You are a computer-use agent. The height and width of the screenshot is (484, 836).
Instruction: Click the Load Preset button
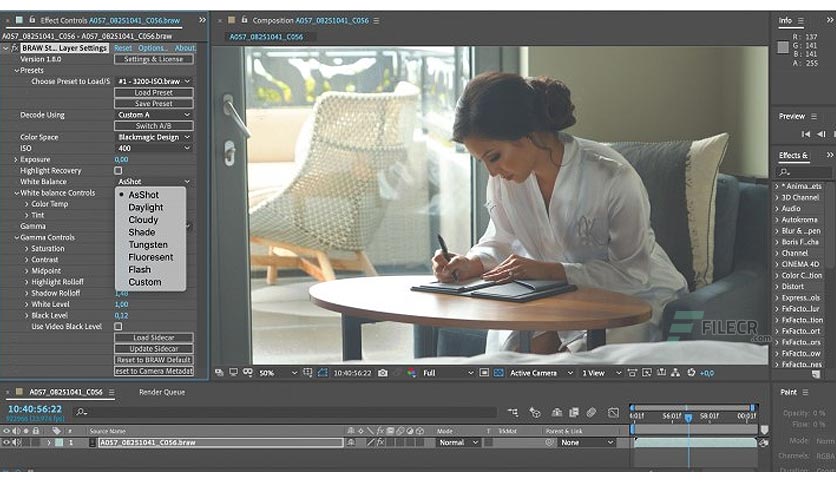pos(154,92)
